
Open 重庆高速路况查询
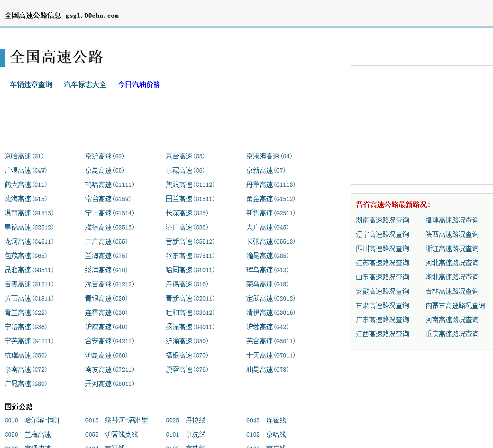point(452,334)
